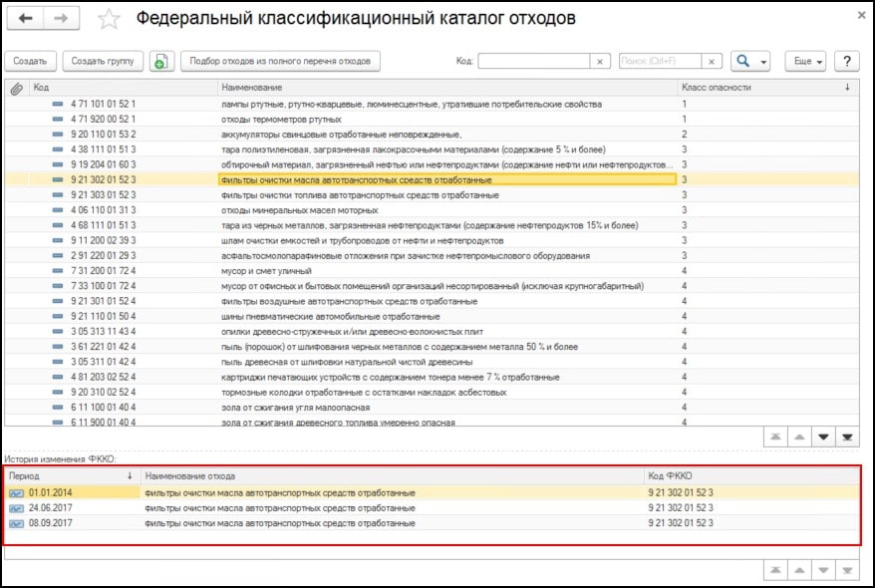
Task: Jump to last record with double-arrow icon
Action: pyautogui.click(x=849, y=437)
